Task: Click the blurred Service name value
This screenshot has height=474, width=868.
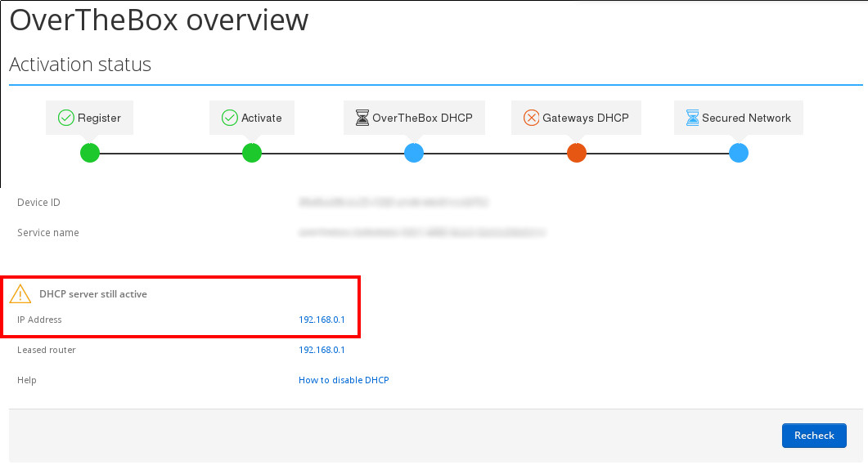Action: 421,233
